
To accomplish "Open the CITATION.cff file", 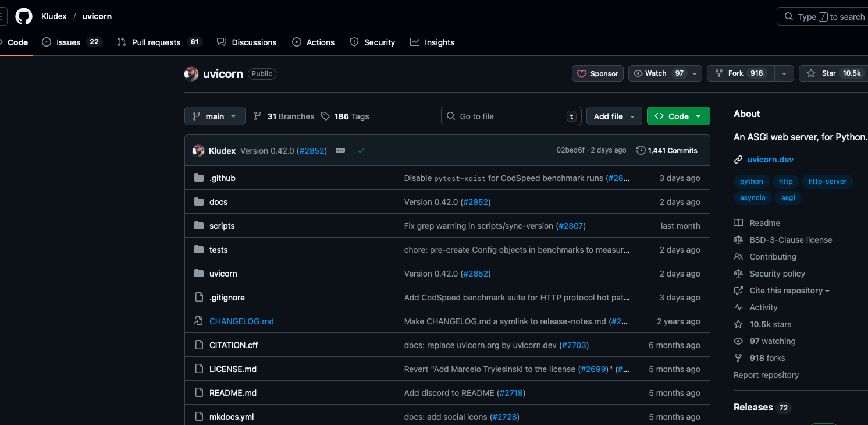I will [x=233, y=345].
